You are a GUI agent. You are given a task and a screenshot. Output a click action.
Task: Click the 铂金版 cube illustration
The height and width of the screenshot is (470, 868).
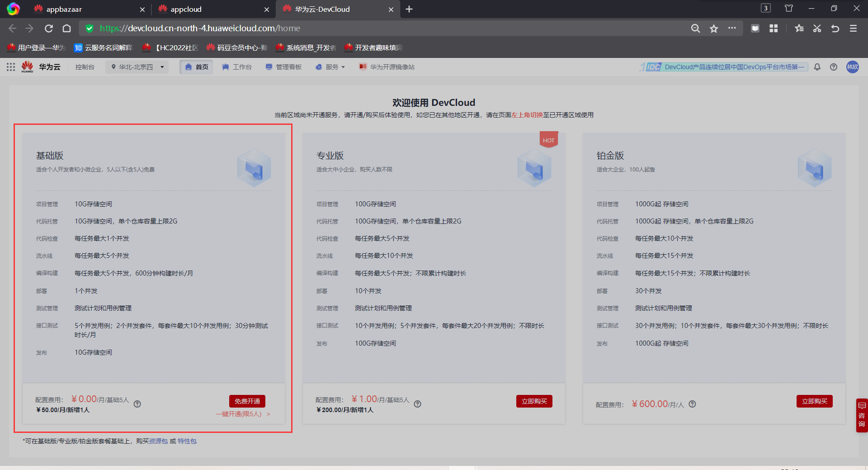[x=815, y=168]
